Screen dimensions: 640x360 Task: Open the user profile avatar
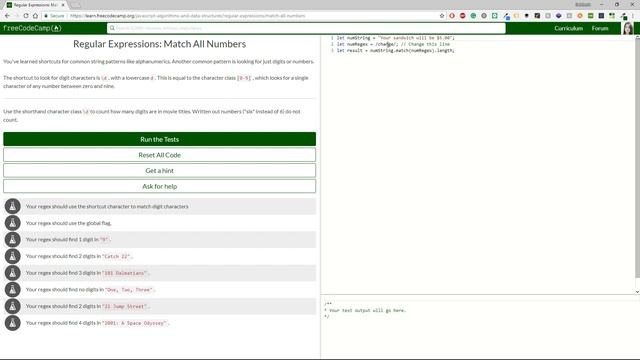pos(628,28)
